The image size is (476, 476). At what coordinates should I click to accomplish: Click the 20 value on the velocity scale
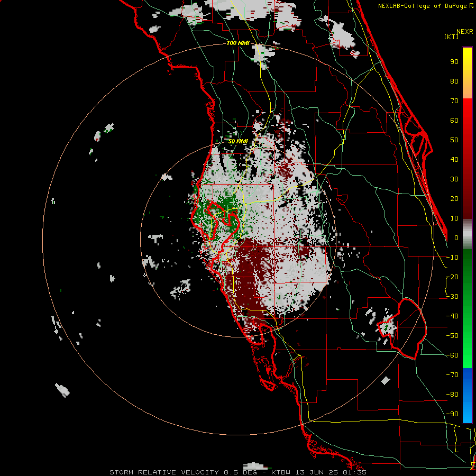[454, 198]
